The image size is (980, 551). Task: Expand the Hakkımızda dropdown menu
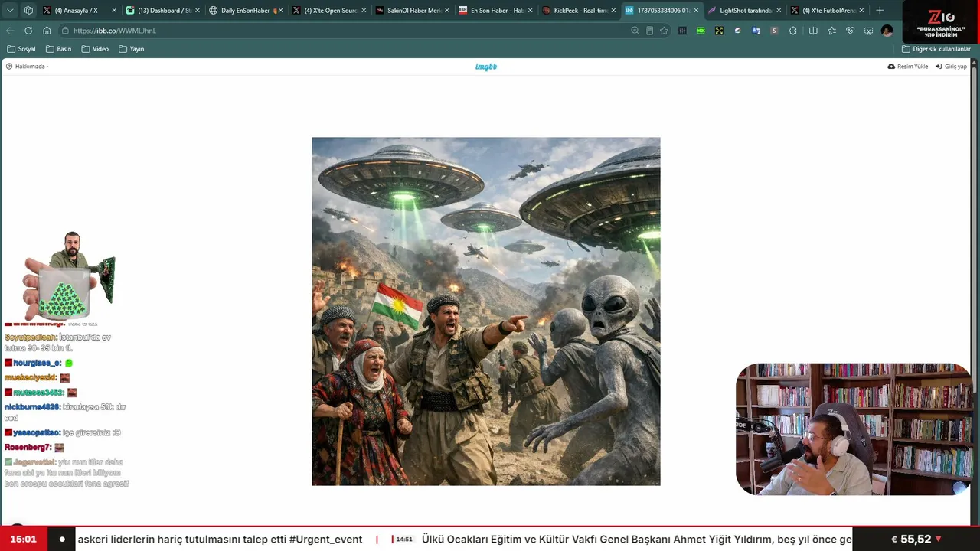pos(28,67)
